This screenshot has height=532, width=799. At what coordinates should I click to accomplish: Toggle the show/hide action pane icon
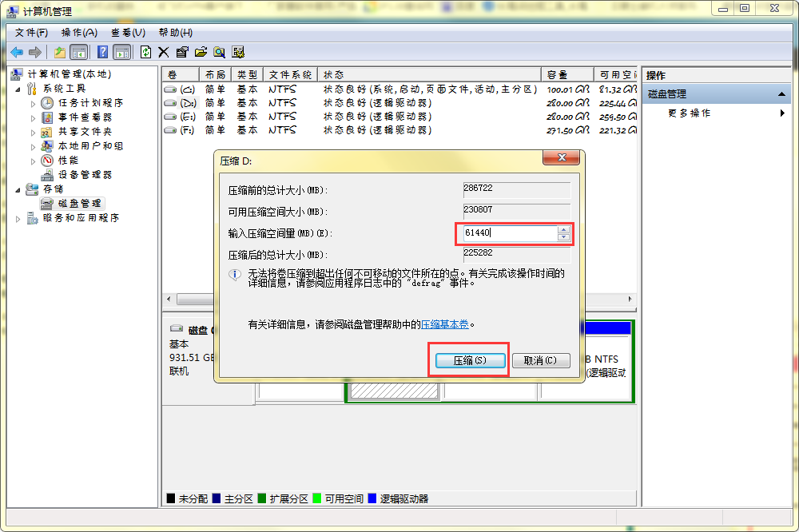click(121, 52)
